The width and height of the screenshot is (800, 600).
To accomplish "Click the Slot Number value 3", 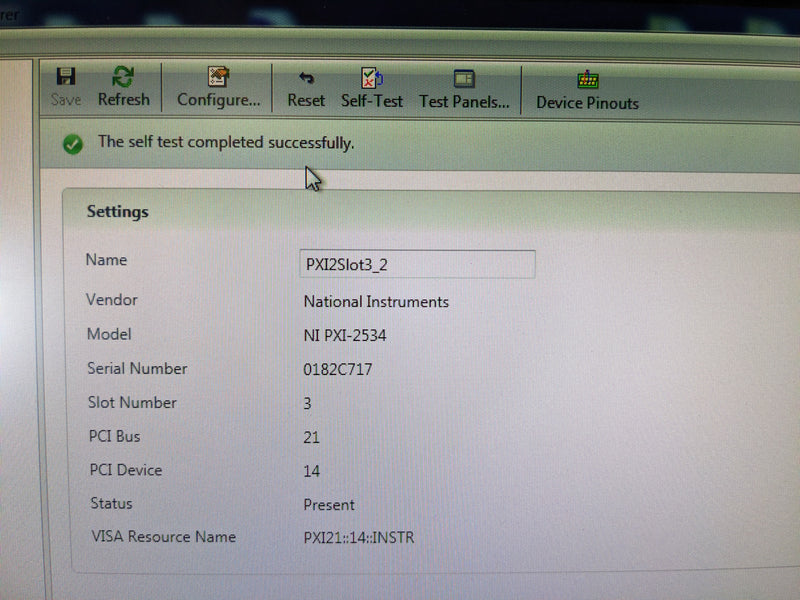I will click(x=308, y=404).
